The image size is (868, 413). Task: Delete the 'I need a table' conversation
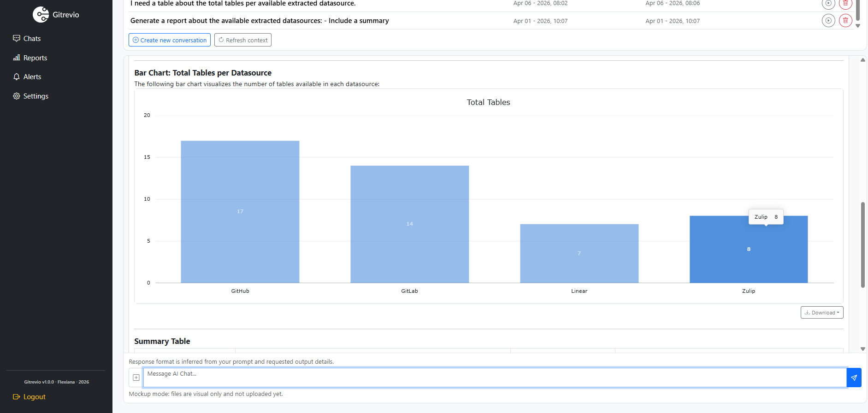pos(845,3)
